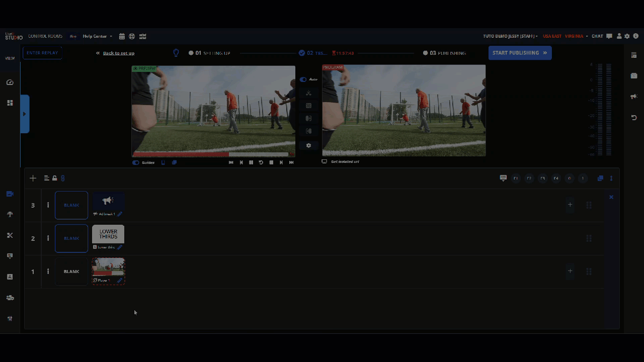Open the chat speech bubble icon
This screenshot has width=644, height=362.
tap(609, 36)
